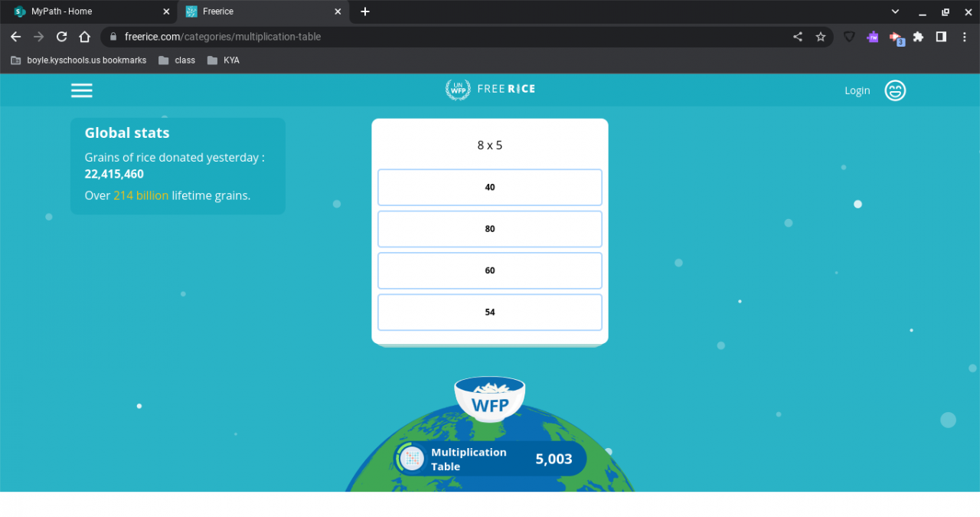Click the Global stats heading
The height and width of the screenshot is (517, 980).
pyautogui.click(x=127, y=133)
